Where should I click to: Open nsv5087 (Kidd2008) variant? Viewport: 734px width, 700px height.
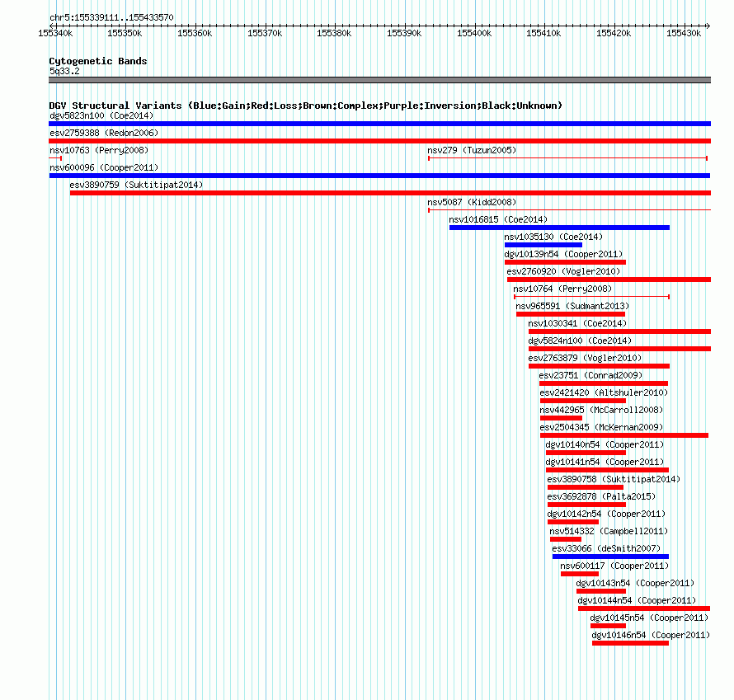(472, 202)
